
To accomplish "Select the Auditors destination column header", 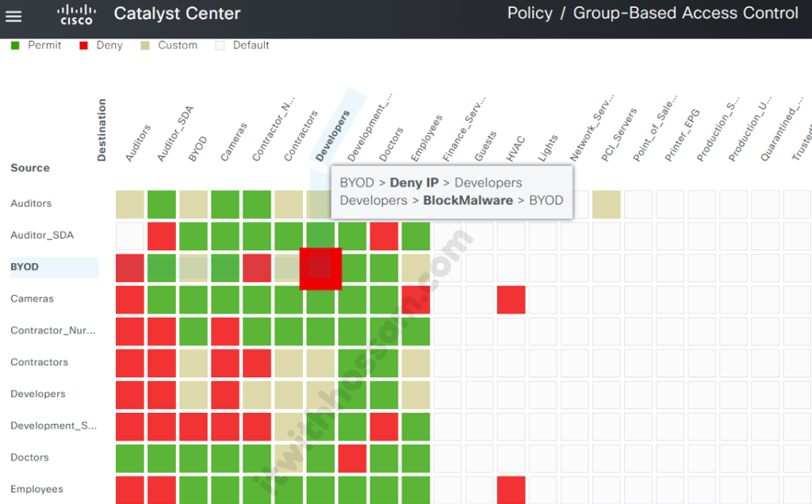I will (138, 143).
